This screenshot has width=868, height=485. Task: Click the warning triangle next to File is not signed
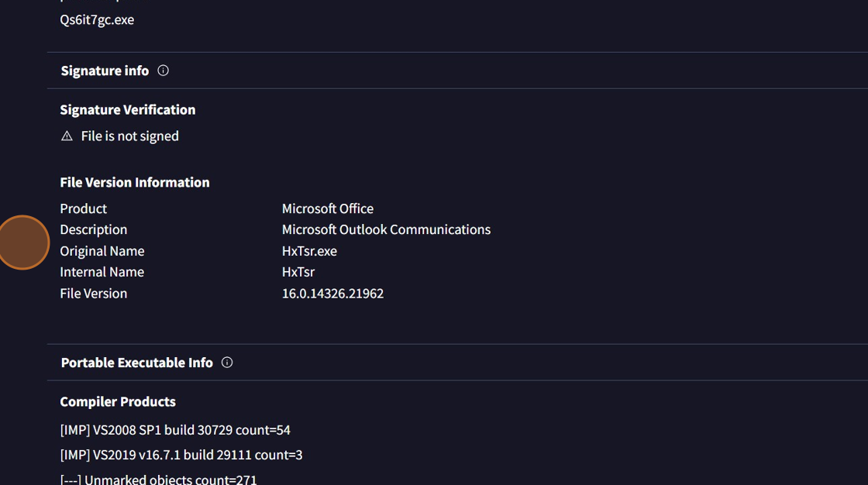click(67, 136)
